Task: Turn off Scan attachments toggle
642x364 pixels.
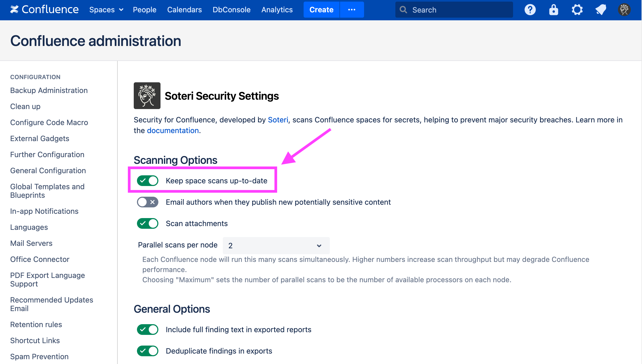Action: [148, 223]
